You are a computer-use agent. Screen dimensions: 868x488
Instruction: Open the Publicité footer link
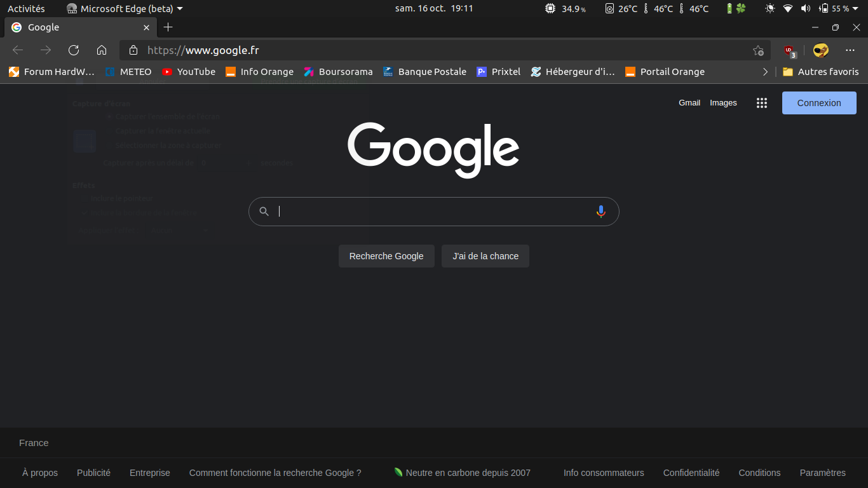click(93, 473)
